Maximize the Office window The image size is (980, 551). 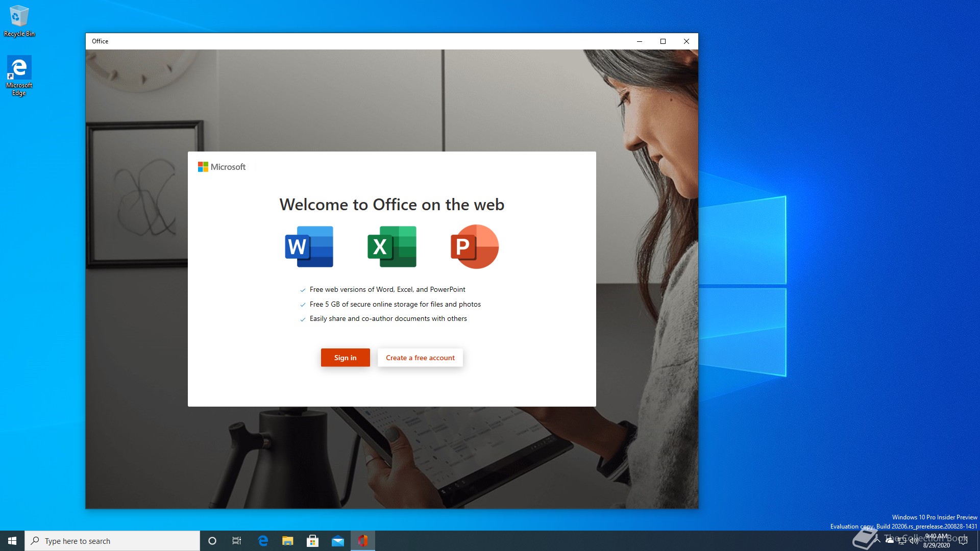663,41
